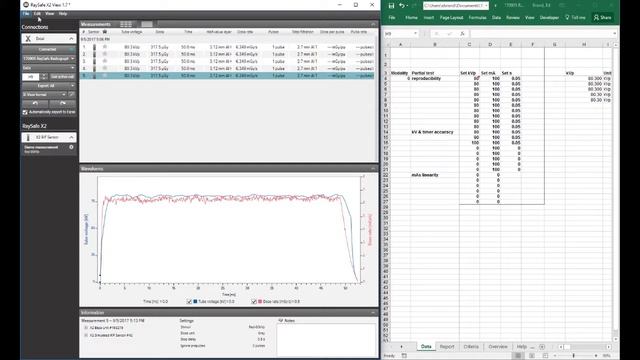Collapse the Measurements panel

pos(373,24)
